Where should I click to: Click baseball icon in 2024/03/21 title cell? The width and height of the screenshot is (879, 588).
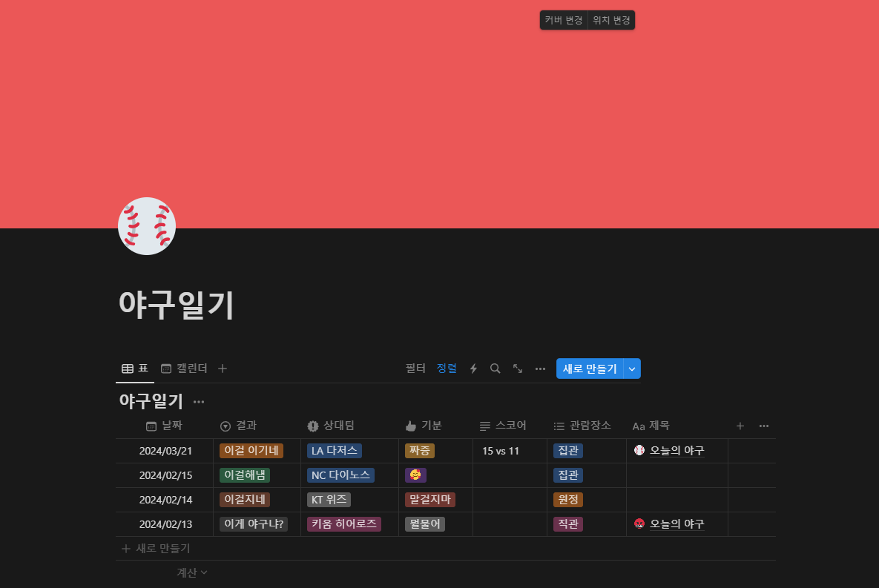(639, 450)
